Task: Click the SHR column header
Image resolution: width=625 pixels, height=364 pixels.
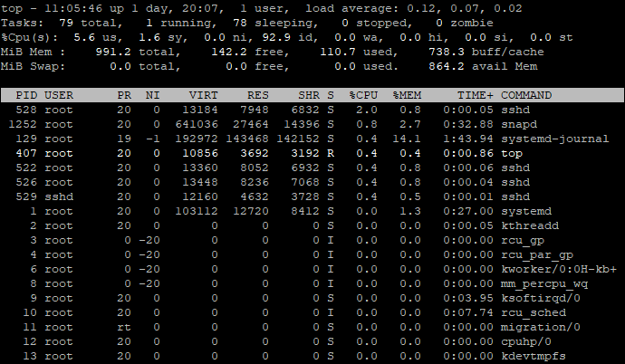Action: (x=309, y=95)
